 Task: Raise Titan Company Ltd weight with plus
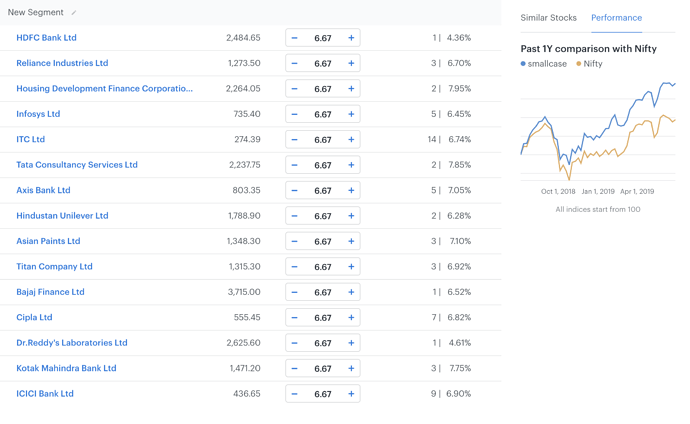[x=351, y=267]
